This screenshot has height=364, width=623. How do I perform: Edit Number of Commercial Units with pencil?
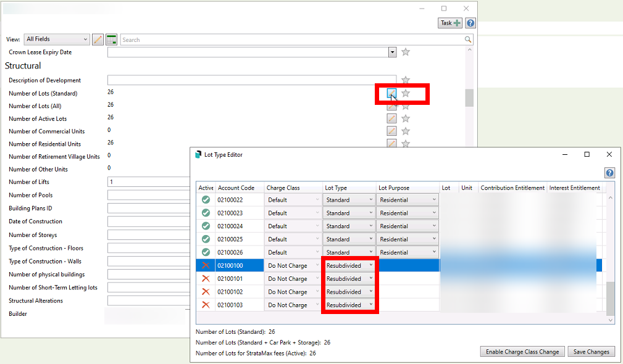tap(391, 131)
